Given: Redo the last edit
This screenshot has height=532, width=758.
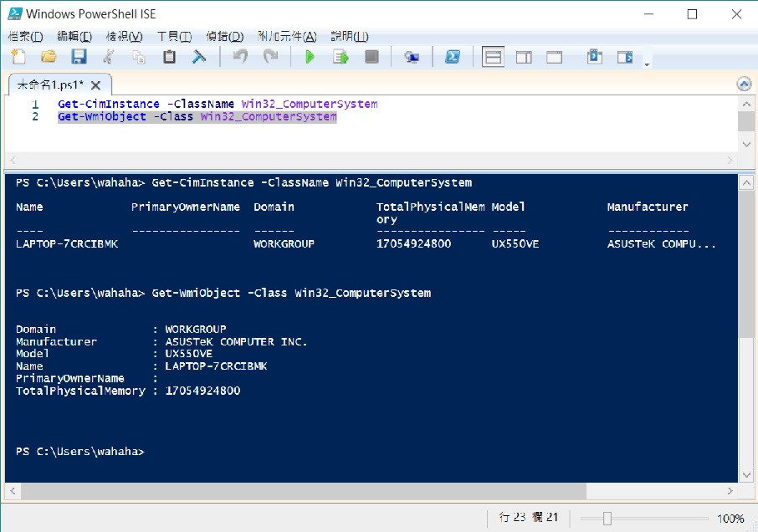Looking at the screenshot, I should coord(271,57).
